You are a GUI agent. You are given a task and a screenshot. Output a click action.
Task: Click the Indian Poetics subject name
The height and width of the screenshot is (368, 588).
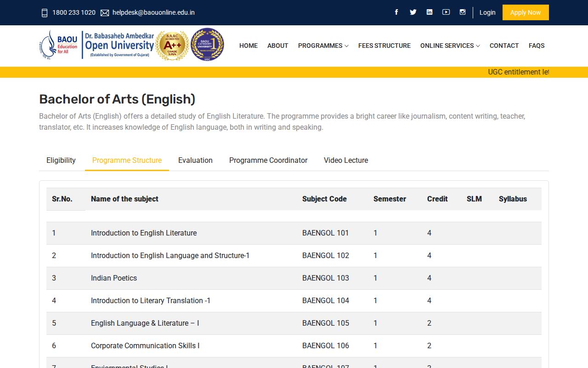point(114,278)
